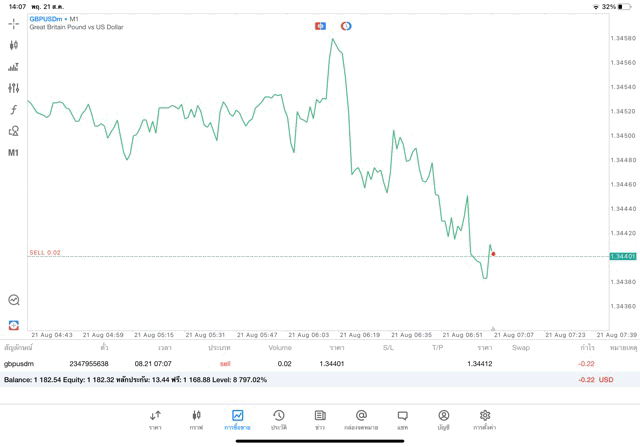Tap the circular red-blue icon above chart

(x=346, y=26)
